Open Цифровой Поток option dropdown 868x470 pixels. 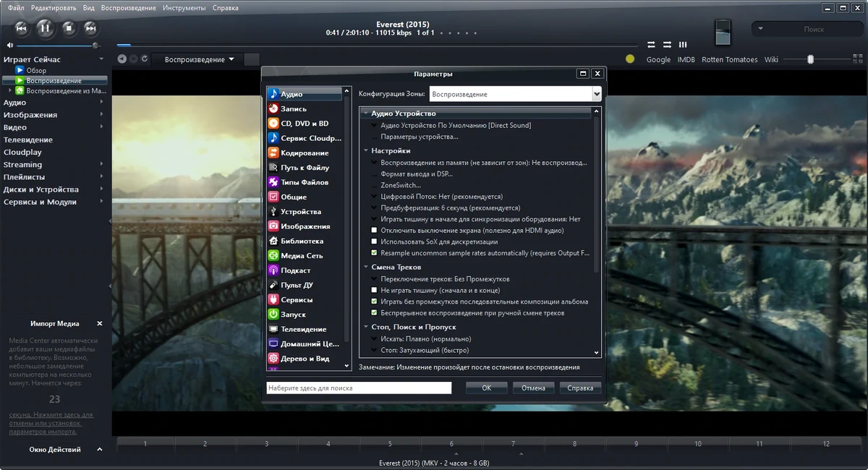click(x=374, y=197)
